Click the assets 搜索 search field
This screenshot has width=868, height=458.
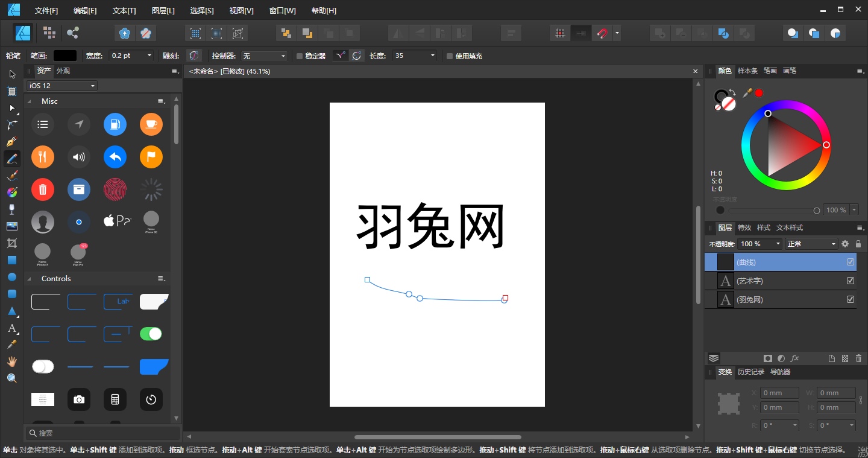pos(102,433)
